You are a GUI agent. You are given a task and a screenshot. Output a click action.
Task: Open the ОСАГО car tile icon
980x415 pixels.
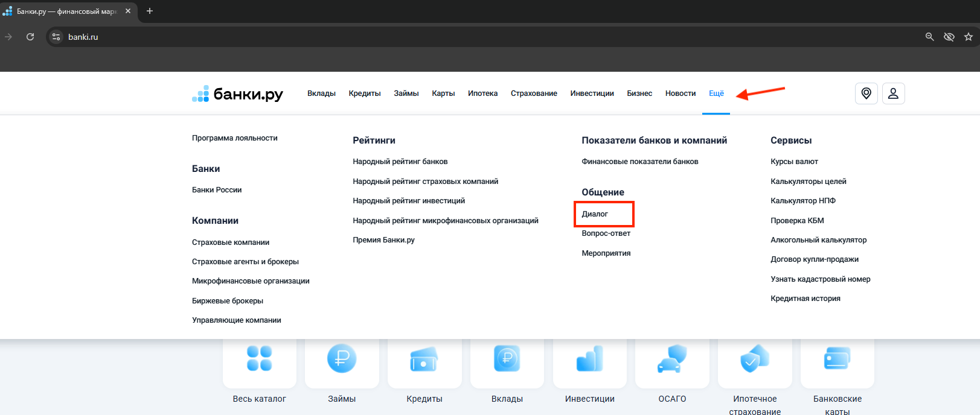pyautogui.click(x=672, y=358)
